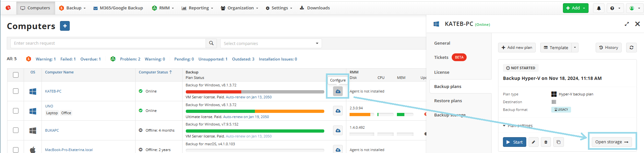Focus the Enter search request field

(108, 43)
